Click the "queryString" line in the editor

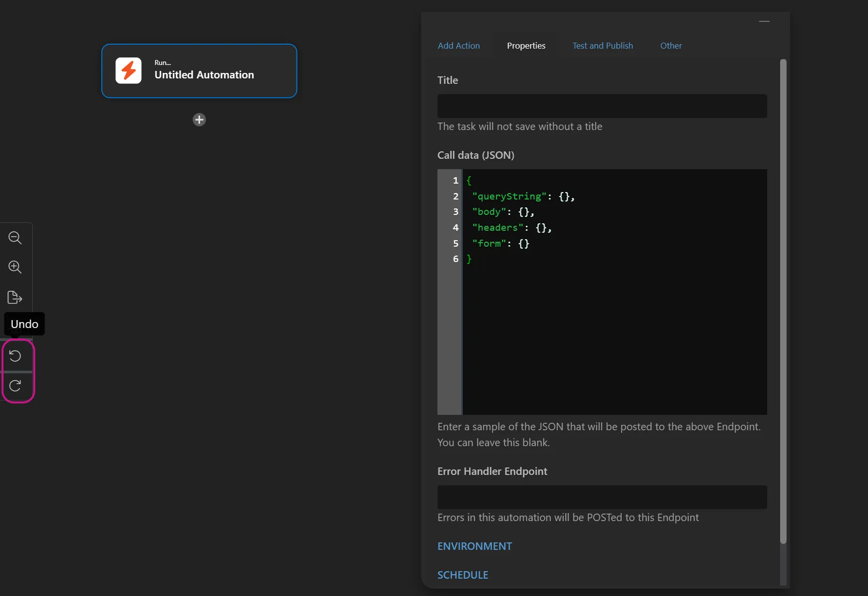(x=523, y=197)
